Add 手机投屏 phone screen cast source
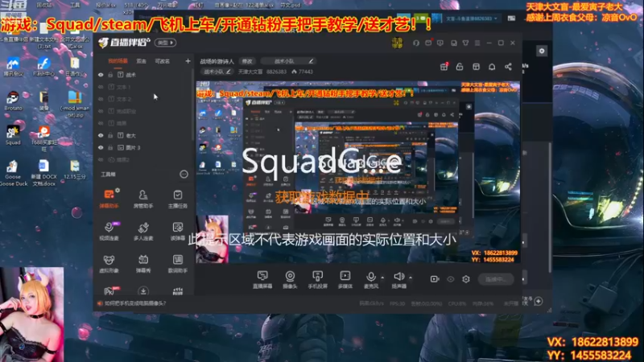The width and height of the screenshot is (644, 362). point(317,279)
